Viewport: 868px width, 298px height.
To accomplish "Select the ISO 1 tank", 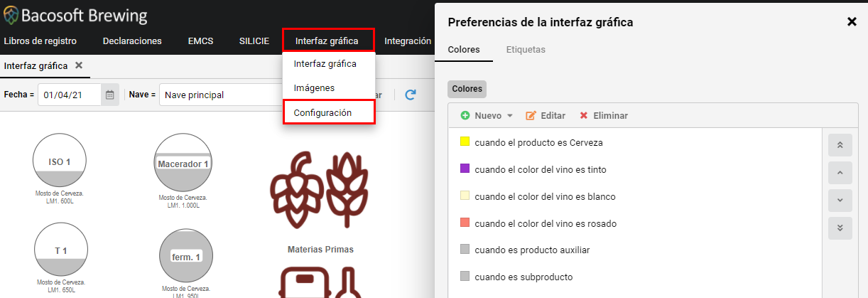I will [x=60, y=161].
